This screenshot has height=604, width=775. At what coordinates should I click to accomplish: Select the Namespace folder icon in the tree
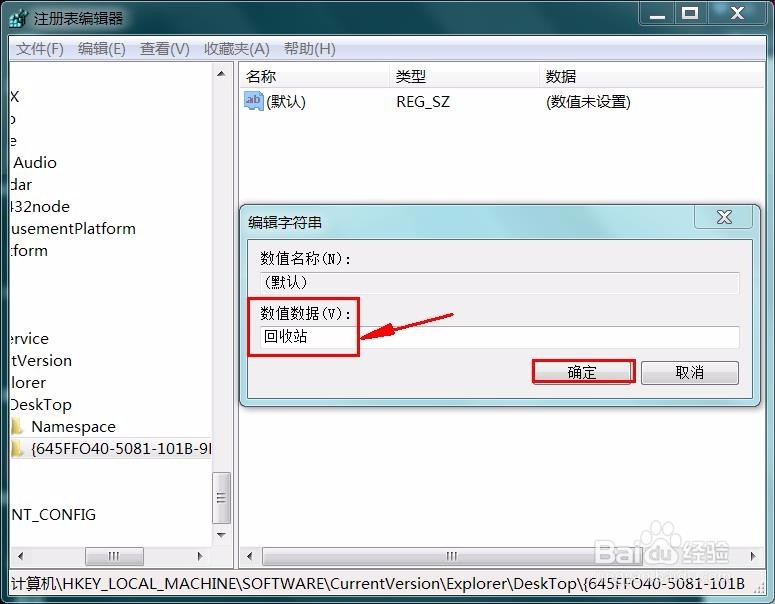point(17,426)
